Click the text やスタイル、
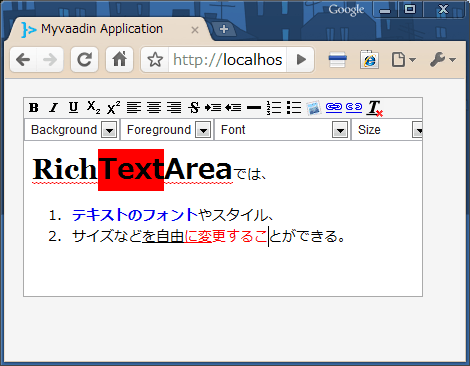The height and width of the screenshot is (366, 470). pos(236,215)
